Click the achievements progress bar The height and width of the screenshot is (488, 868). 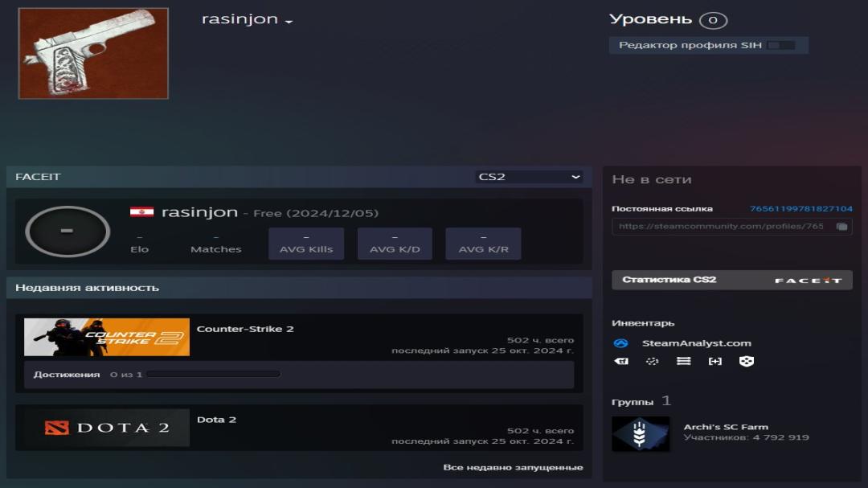213,375
